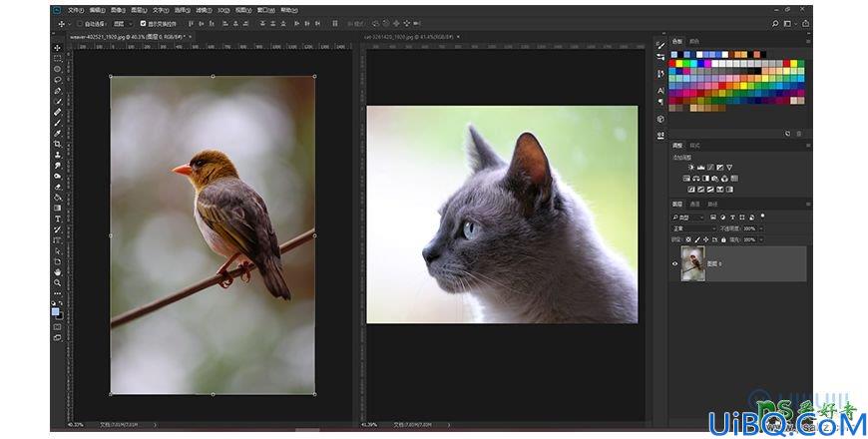Add a Curves adjustment layer
The height and width of the screenshot is (439, 868).
pos(710,168)
